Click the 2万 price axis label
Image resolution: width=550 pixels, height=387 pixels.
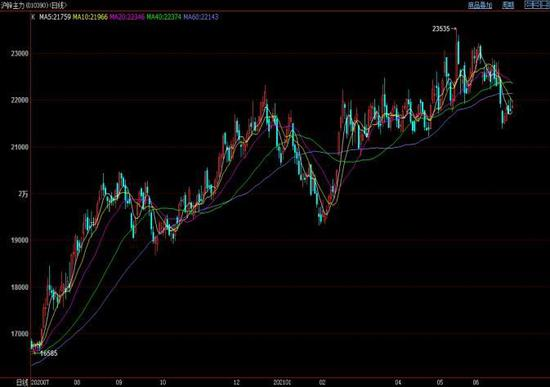click(23, 194)
